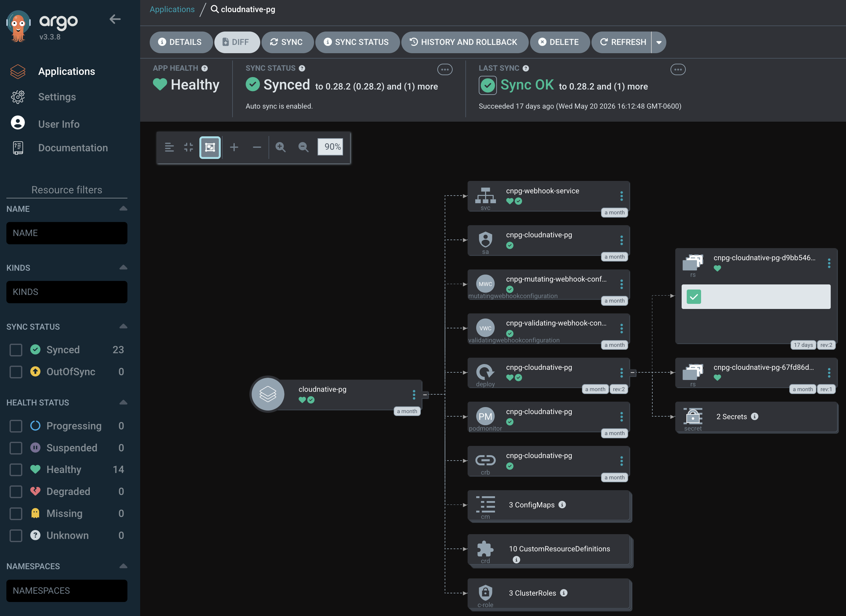The height and width of the screenshot is (616, 846).
Task: Collapse children of the cloudnative-pg app node
Action: pyautogui.click(x=425, y=394)
